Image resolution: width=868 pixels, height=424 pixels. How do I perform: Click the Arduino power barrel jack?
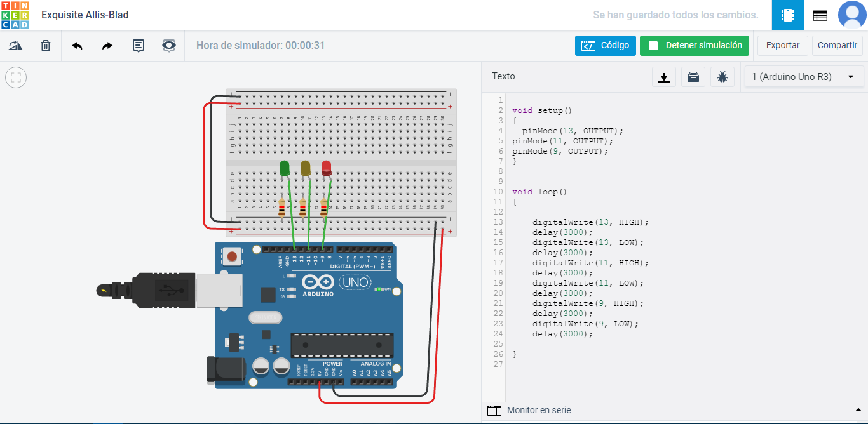(226, 370)
